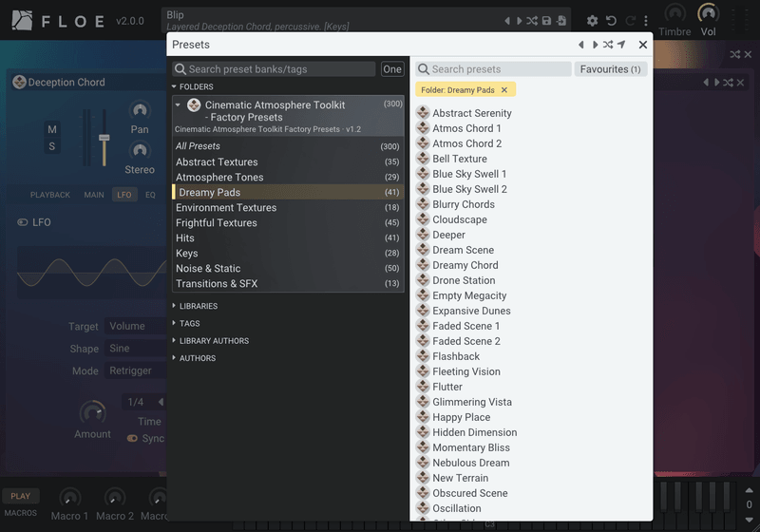
Task: Switch to the EQ tab
Action: 150,195
